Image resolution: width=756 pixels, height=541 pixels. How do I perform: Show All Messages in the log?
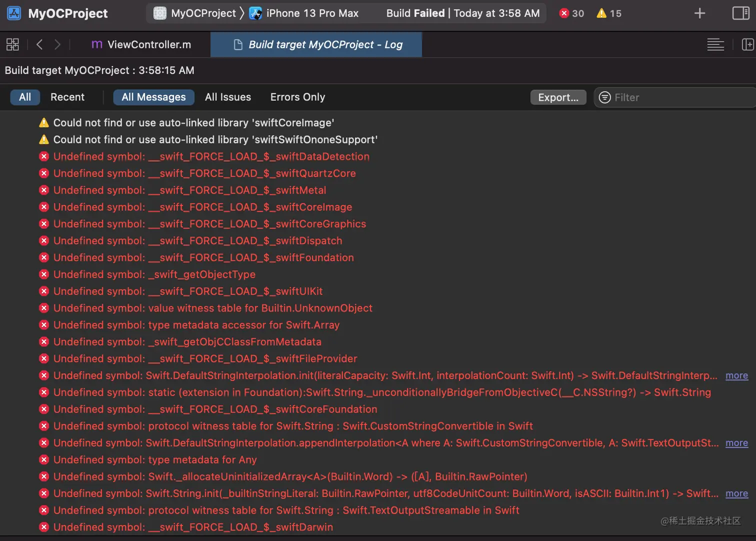tap(153, 97)
